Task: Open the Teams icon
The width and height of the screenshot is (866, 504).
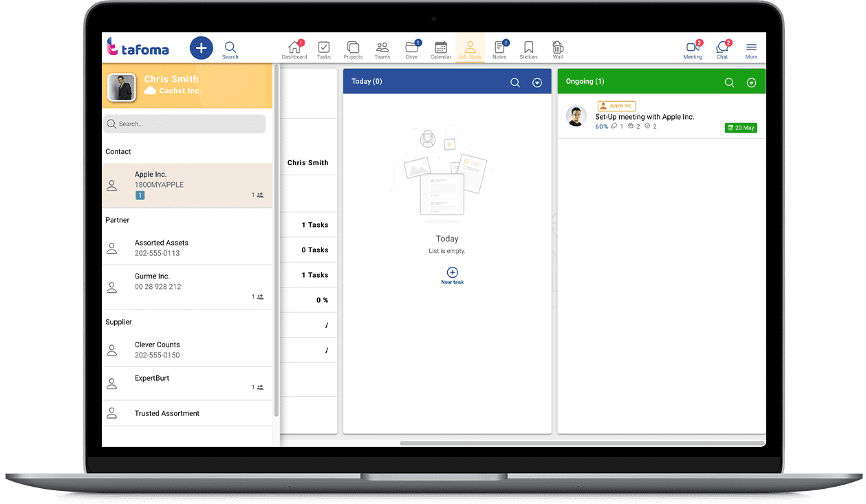Action: [382, 48]
